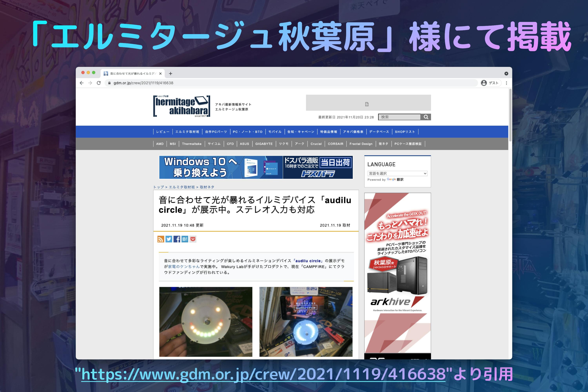Open the SHOPリスト menu item
Screen dimensions: 588x392
click(405, 132)
